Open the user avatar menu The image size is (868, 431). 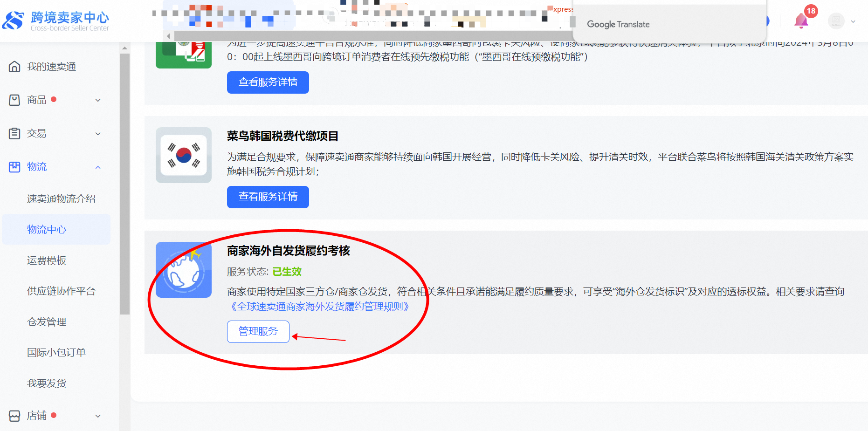pyautogui.click(x=836, y=21)
